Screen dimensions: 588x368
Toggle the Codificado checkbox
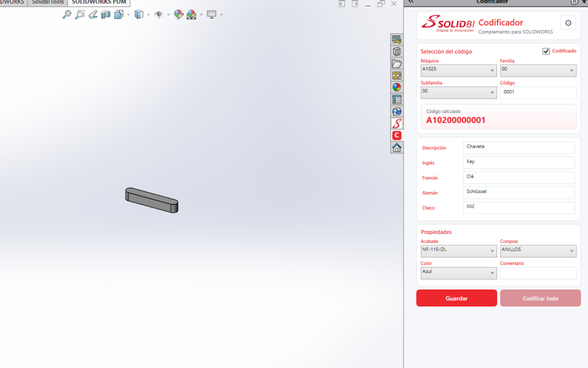pos(546,51)
